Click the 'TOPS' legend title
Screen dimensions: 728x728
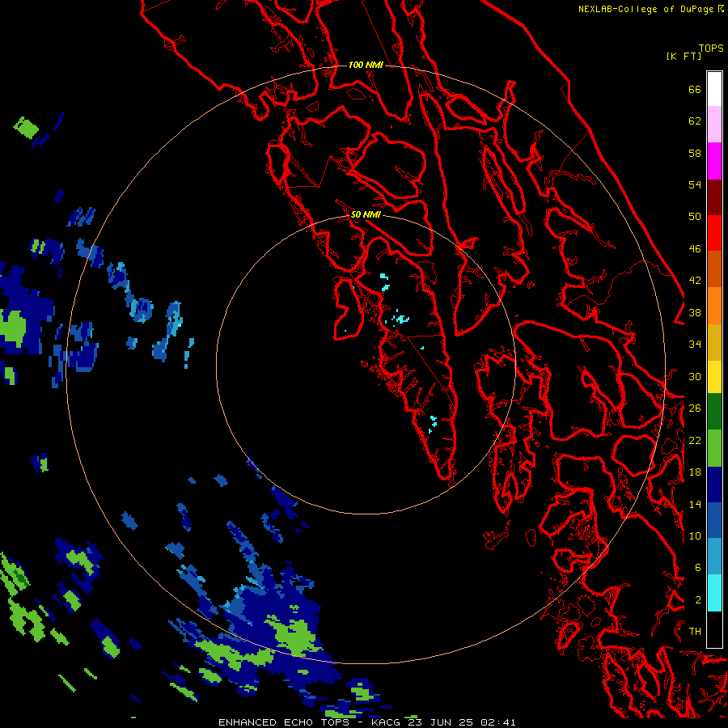tap(711, 48)
